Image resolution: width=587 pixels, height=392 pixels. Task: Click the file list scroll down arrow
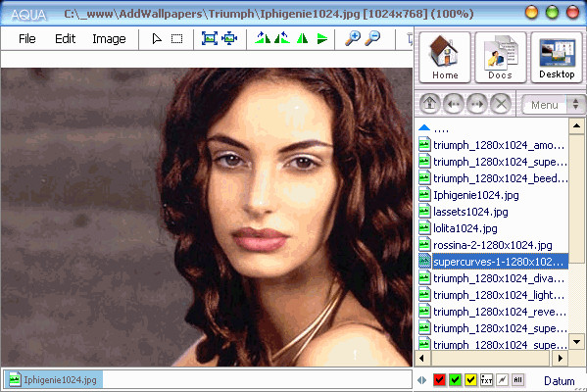point(576,342)
